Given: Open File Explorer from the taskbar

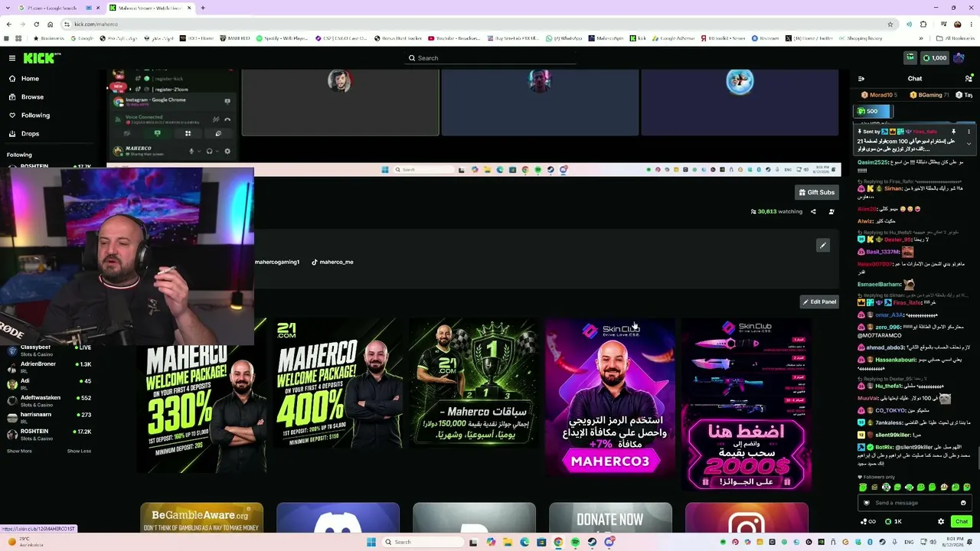Looking at the screenshot, I should click(x=508, y=542).
